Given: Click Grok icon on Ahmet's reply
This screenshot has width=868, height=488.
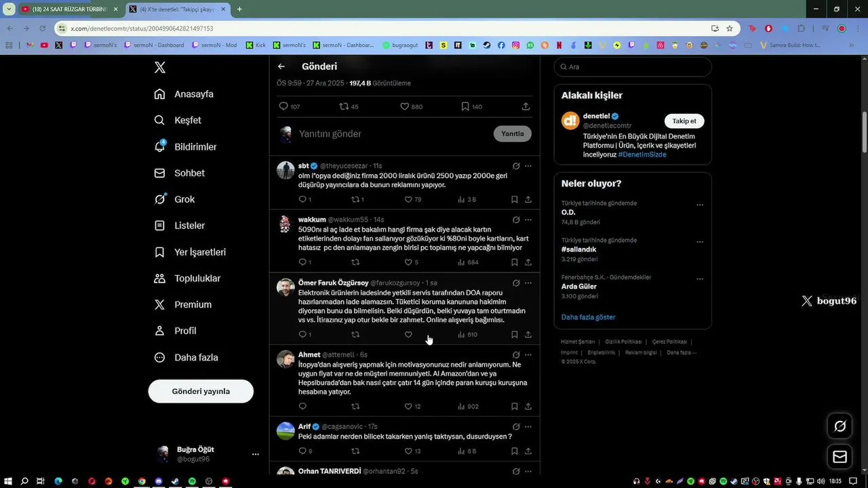Looking at the screenshot, I should pyautogui.click(x=516, y=354).
